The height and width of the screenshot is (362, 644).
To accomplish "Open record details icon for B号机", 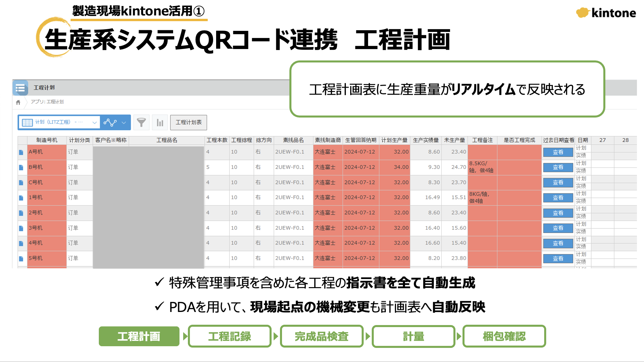I will pos(21,168).
